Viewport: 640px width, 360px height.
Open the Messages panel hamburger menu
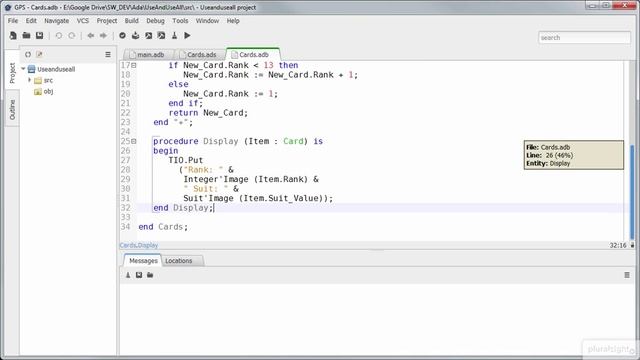click(627, 275)
